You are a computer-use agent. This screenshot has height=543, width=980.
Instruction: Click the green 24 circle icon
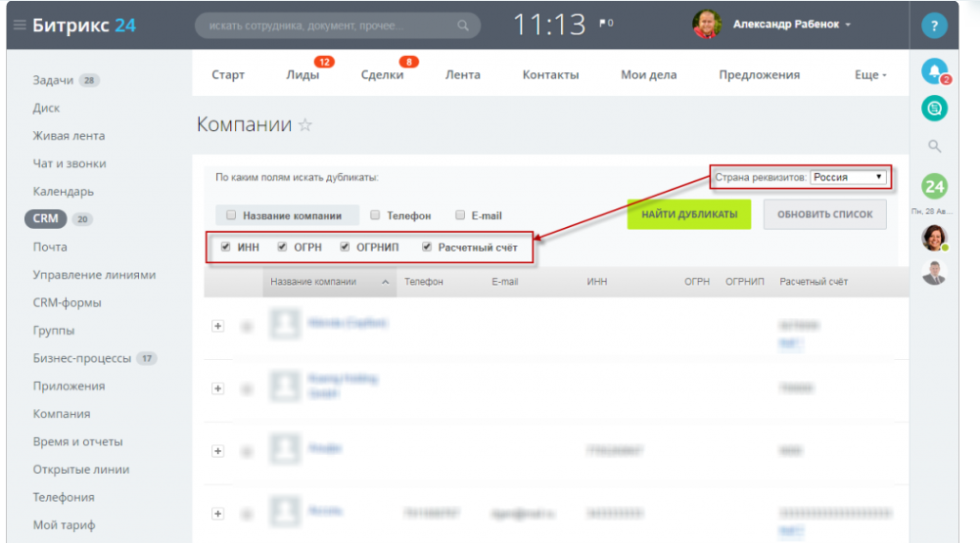tap(934, 186)
